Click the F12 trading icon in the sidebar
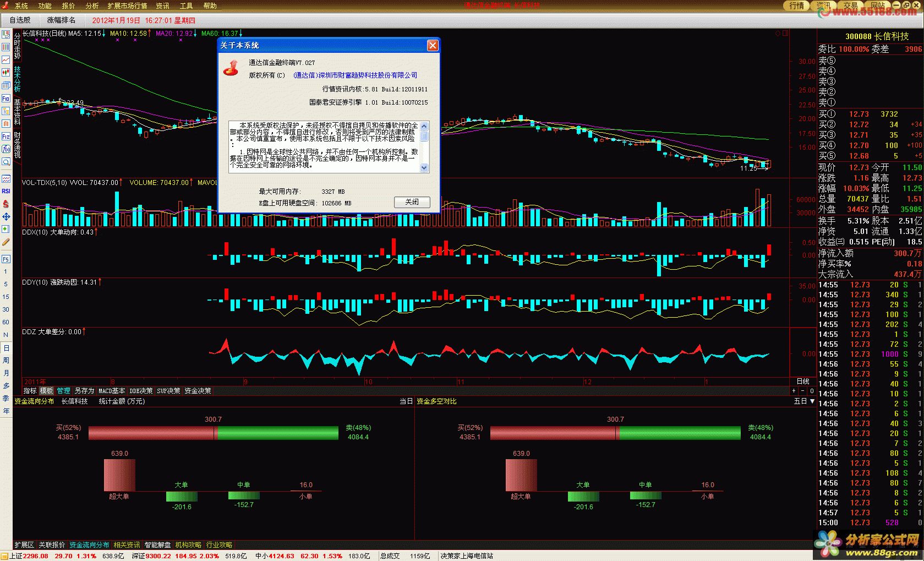The height and width of the screenshot is (561, 924). tap(6, 137)
